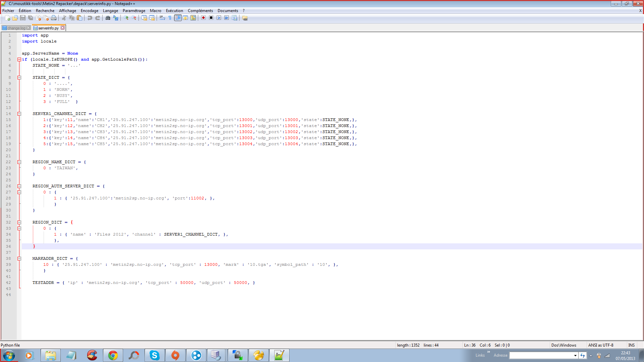The height and width of the screenshot is (362, 644).
Task: Click the Cut scissors icon
Action: point(64,18)
